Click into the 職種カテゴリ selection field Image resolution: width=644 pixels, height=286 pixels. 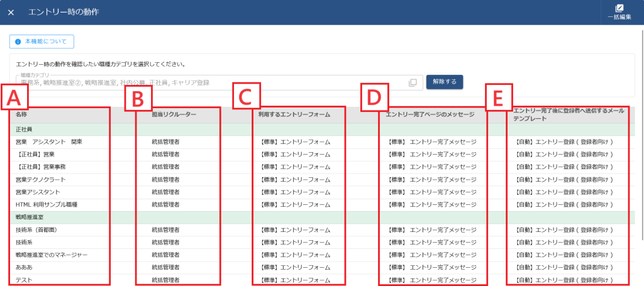(x=208, y=82)
